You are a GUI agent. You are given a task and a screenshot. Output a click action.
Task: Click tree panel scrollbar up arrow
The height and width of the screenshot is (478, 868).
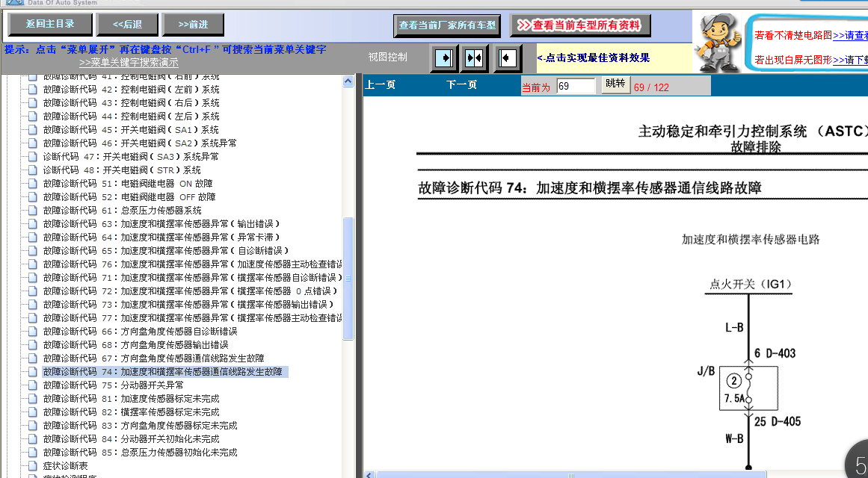pos(348,81)
